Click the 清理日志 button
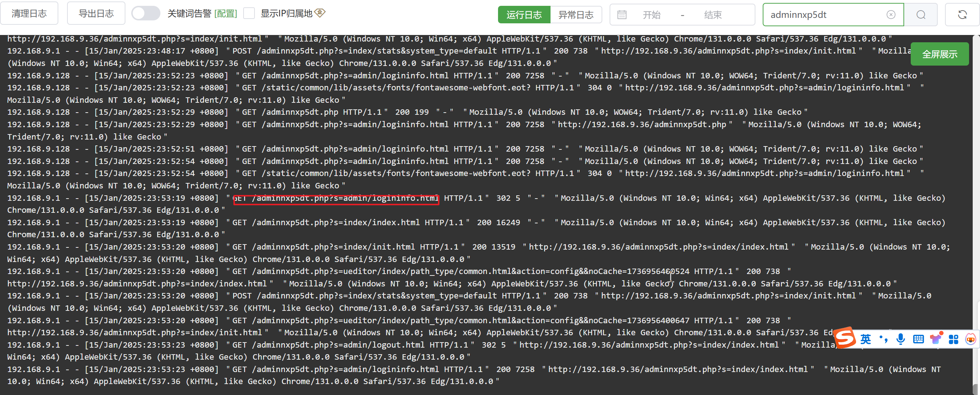Screen dimensions: 980x395 click(29, 14)
